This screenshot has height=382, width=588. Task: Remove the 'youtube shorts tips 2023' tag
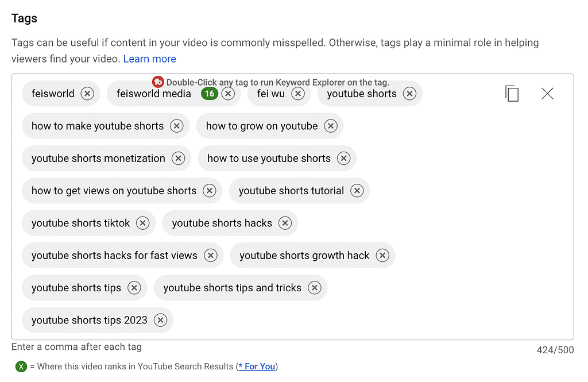(x=160, y=320)
